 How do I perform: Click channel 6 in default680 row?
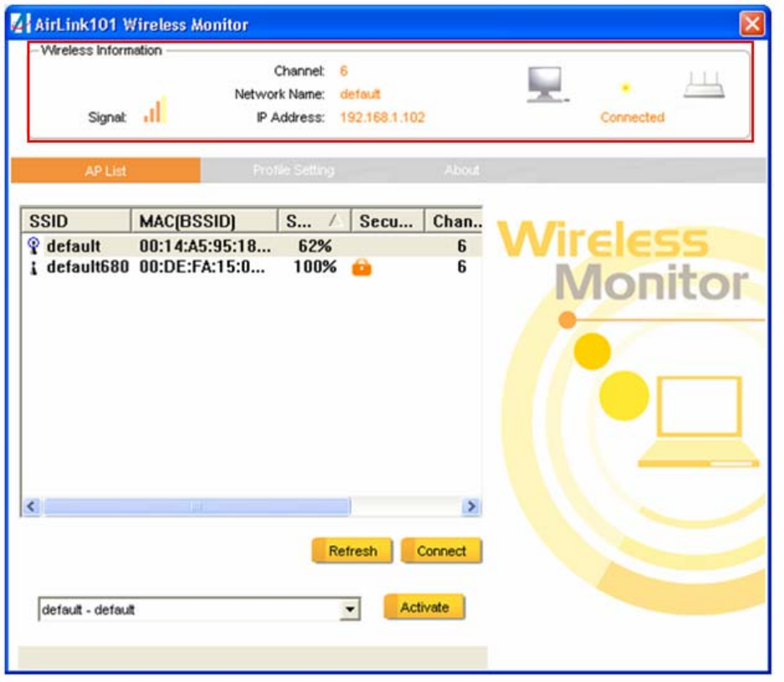pos(462,267)
